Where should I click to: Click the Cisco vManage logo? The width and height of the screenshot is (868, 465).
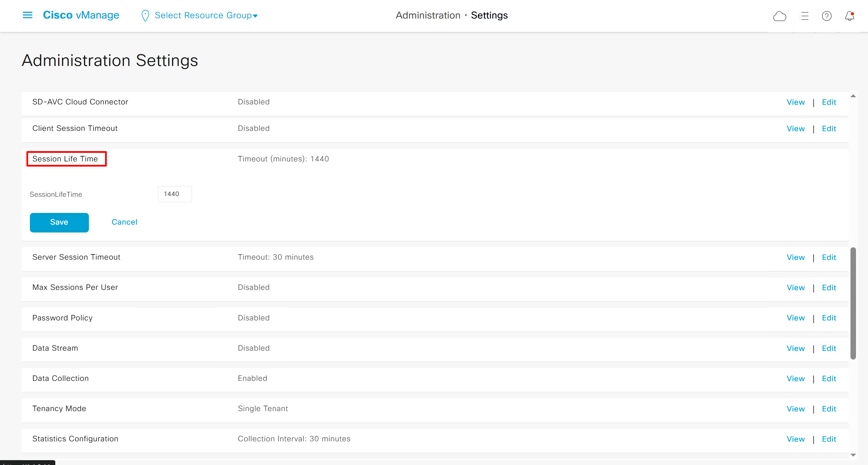pos(81,15)
